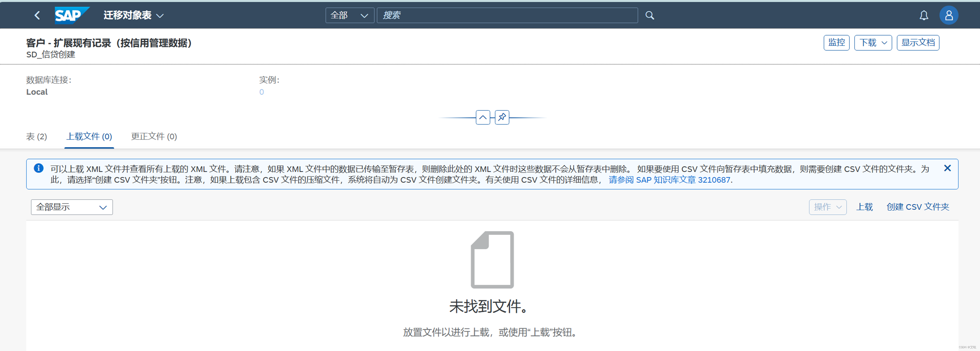The height and width of the screenshot is (351, 980).
Task: Click the 未找到文件。 text
Action: 489,306
